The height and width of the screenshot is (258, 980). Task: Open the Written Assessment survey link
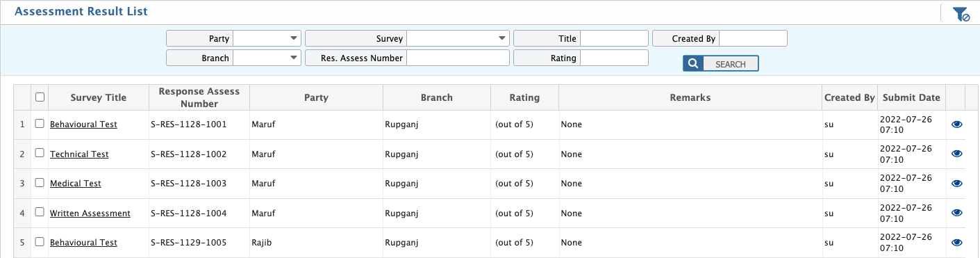(90, 213)
